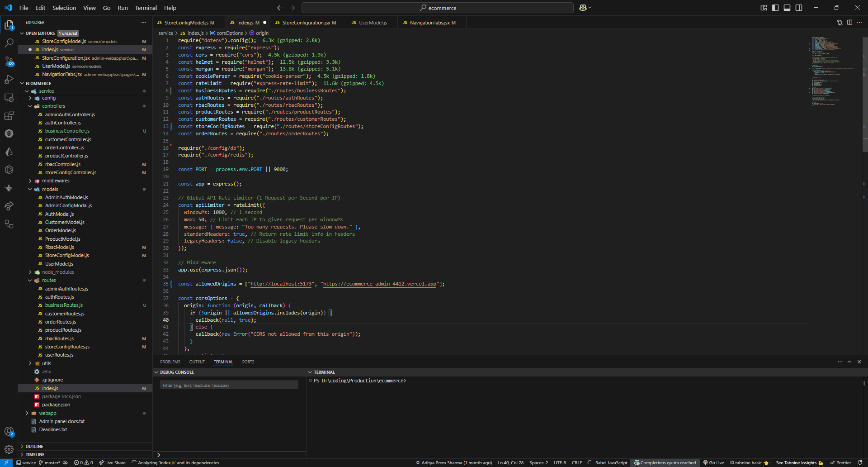The height and width of the screenshot is (467, 868).
Task: Open panel more actions ellipsis
Action: point(840,362)
